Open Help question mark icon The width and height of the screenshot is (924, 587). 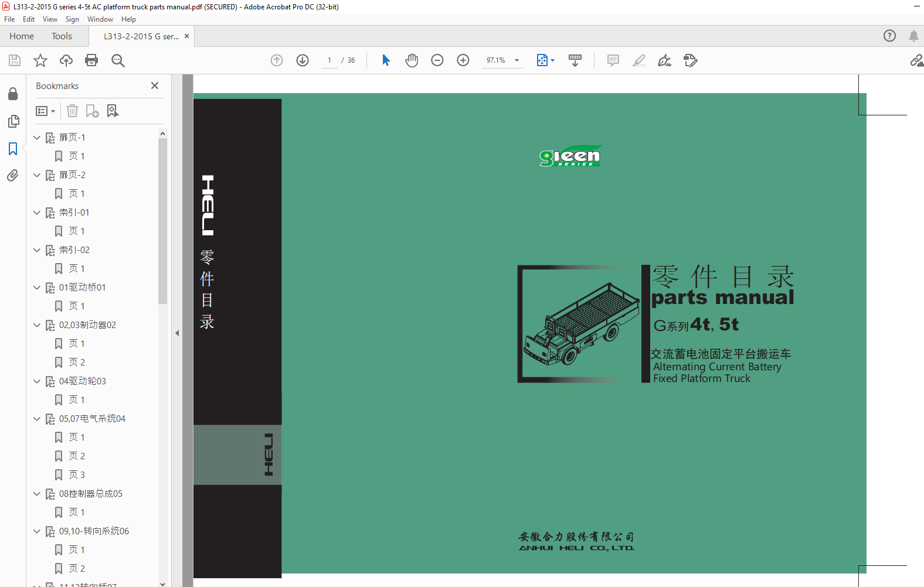click(890, 36)
